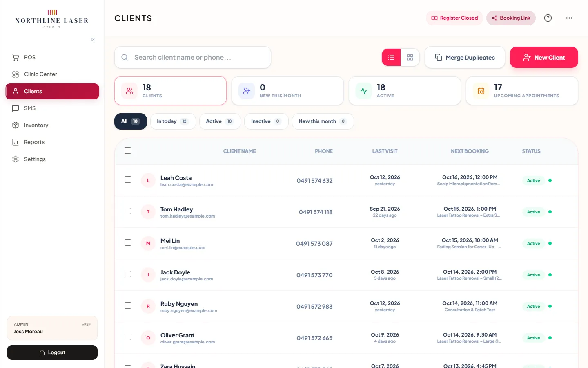
Task: Select the Inactive filter tab
Action: click(266, 121)
